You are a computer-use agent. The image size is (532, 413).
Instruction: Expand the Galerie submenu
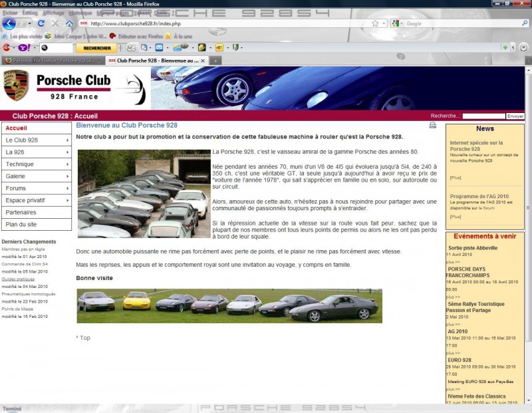[x=68, y=176]
